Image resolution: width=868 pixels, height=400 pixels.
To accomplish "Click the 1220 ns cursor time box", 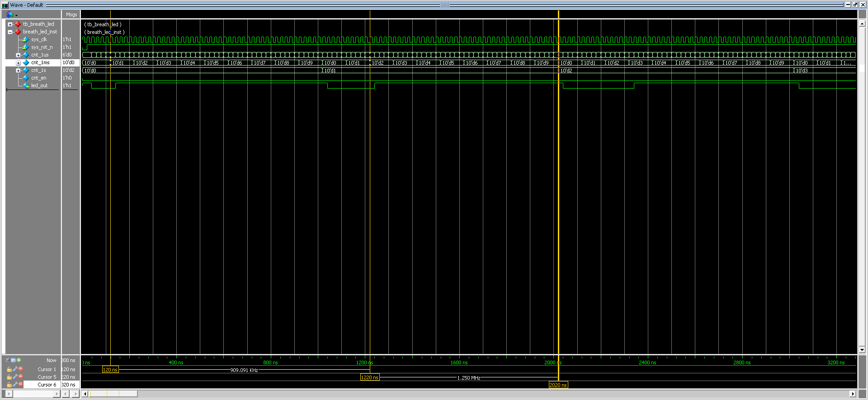I will [x=369, y=377].
